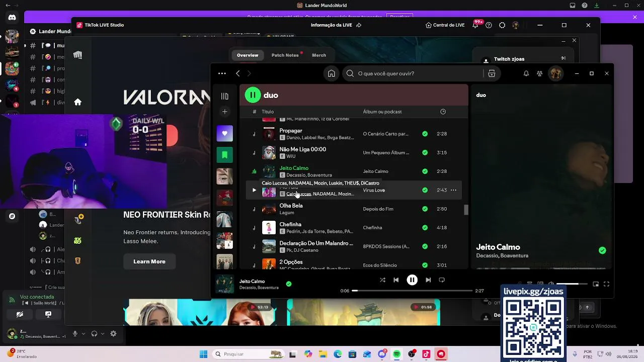Image resolution: width=644 pixels, height=362 pixels.
Task: Sort by Álbum ou podcast column
Action: [382, 112]
